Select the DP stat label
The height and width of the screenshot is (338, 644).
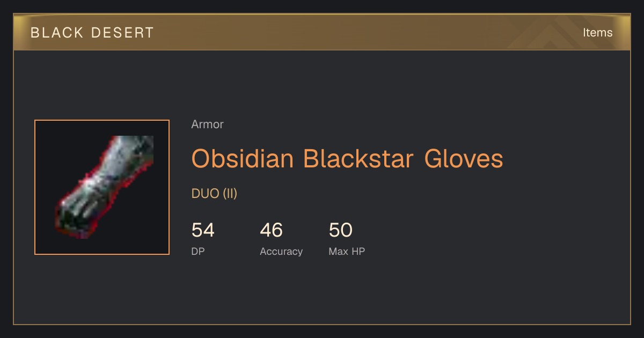click(x=198, y=251)
